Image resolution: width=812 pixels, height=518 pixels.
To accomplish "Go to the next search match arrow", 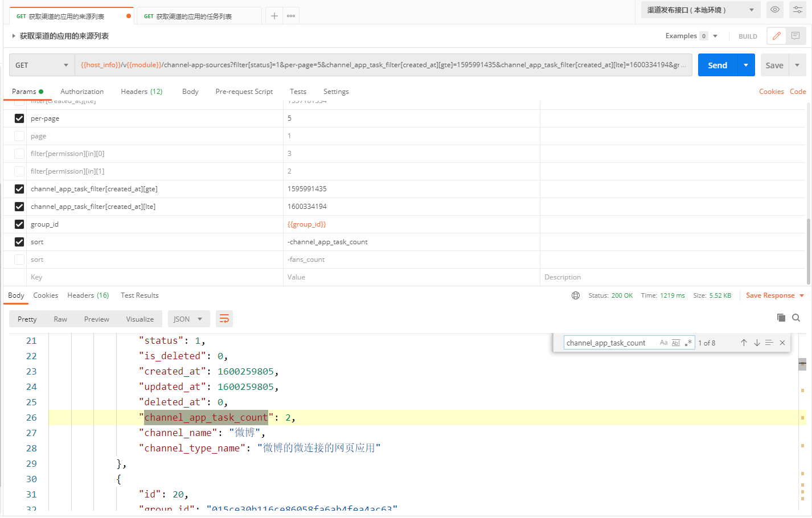I will (757, 343).
